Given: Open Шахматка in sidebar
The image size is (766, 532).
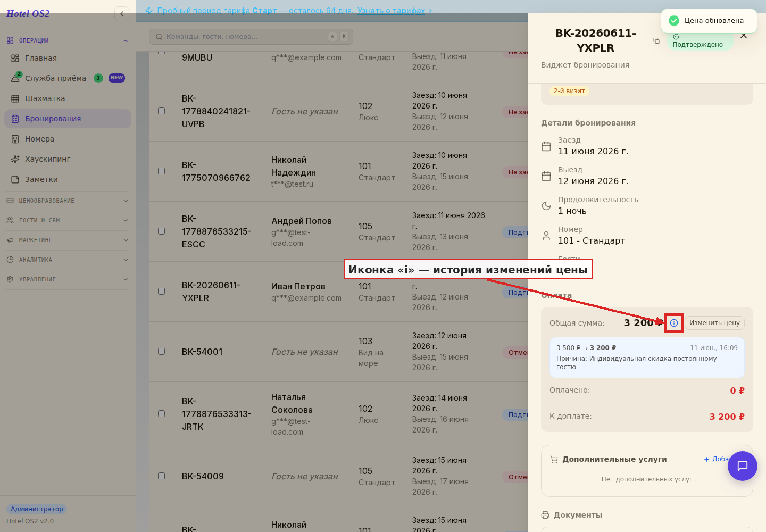Looking at the screenshot, I should (68, 98).
